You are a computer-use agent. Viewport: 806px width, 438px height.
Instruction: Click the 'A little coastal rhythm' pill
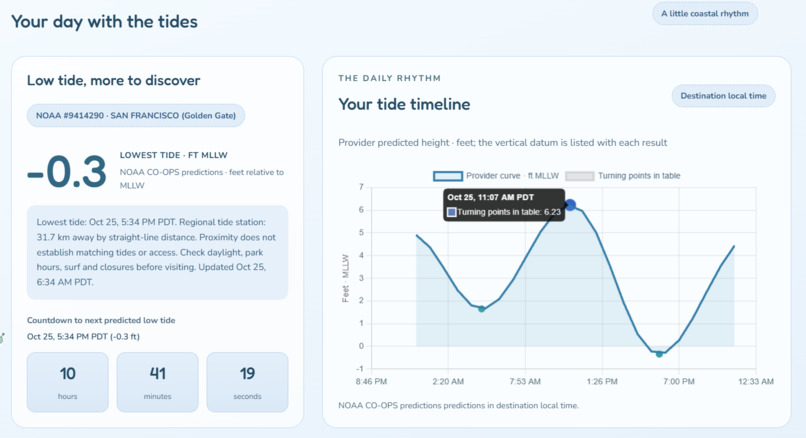705,14
